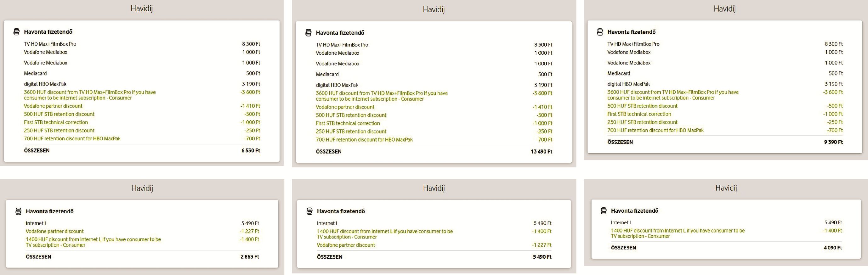Click the coin stack icon in the 13 490 Ft total panel
868x275 pixels.
(308, 33)
